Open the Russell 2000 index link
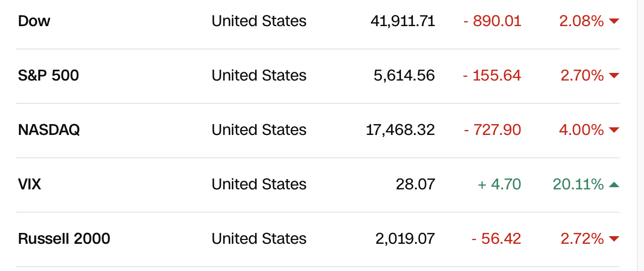644x271 pixels. (x=64, y=239)
